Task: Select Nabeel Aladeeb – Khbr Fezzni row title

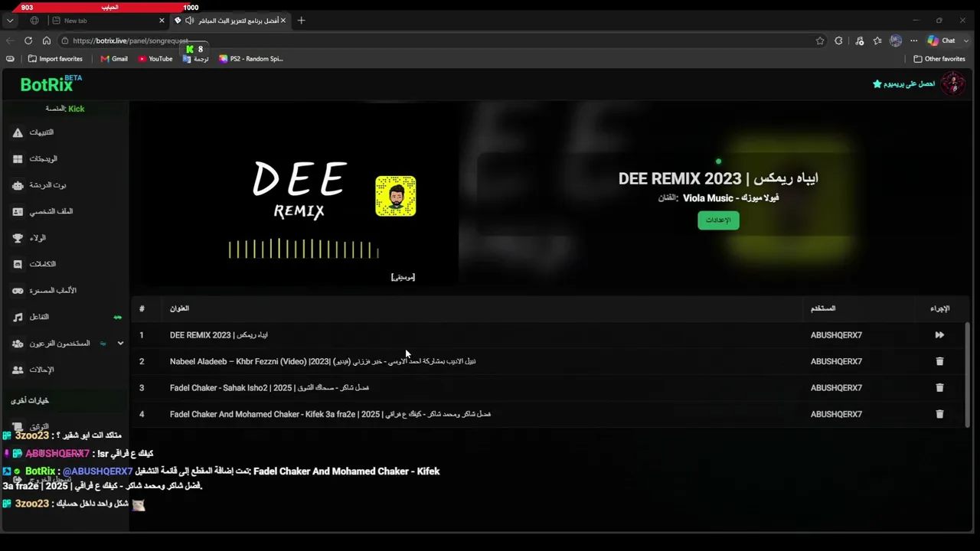Action: pyautogui.click(x=322, y=361)
